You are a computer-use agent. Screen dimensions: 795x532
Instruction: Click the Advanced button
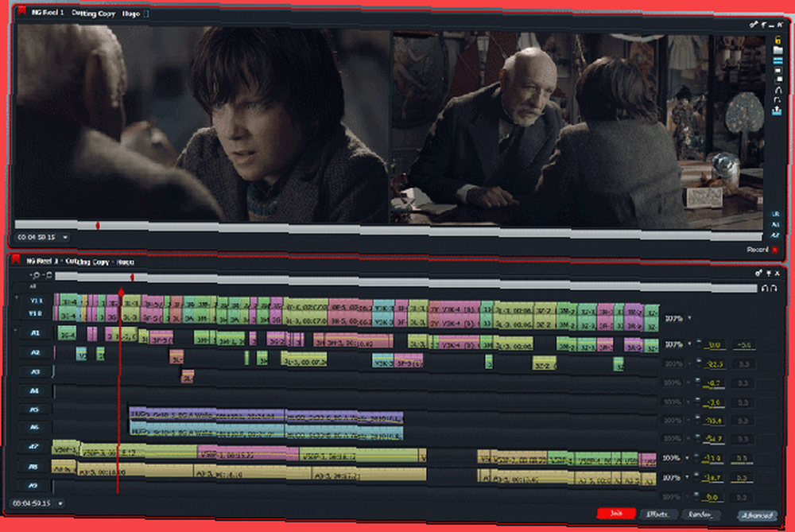pyautogui.click(x=757, y=516)
